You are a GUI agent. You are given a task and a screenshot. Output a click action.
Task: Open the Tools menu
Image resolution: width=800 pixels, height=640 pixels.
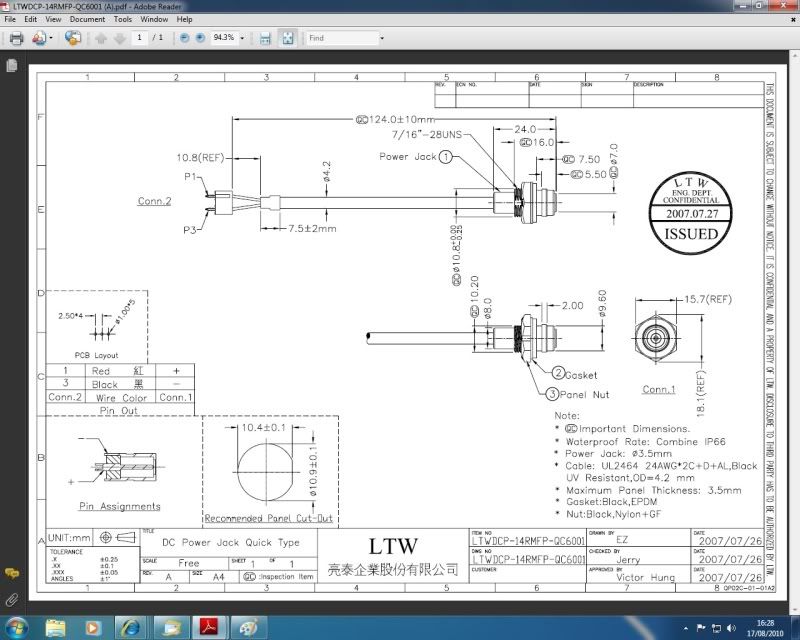(x=122, y=19)
